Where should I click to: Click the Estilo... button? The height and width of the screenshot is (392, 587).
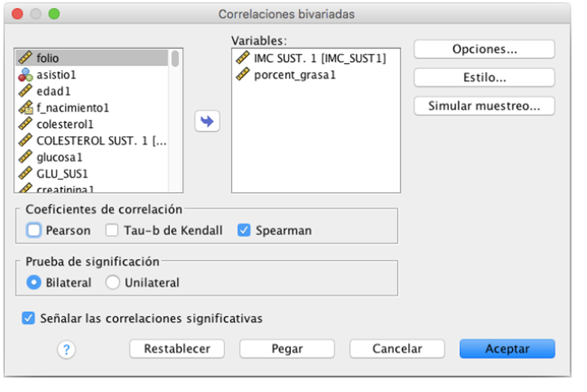pos(484,78)
